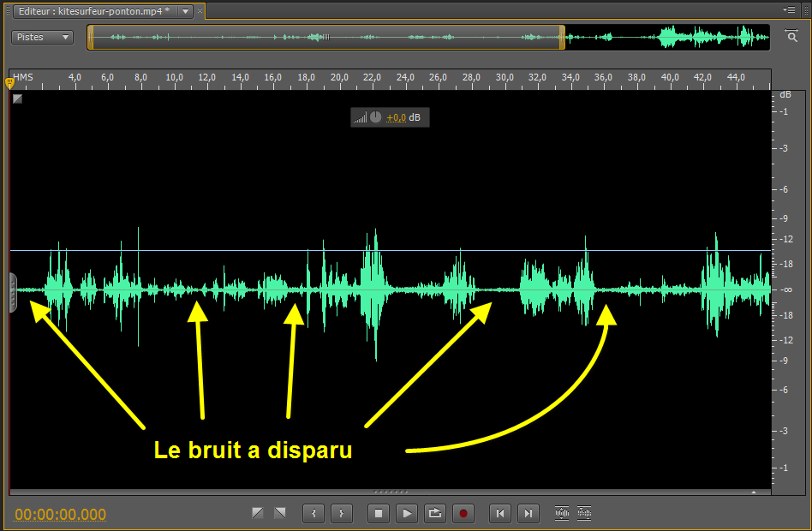The height and width of the screenshot is (531, 812).
Task: Click the panel grip dots left of editor tab
Action: click(x=8, y=11)
